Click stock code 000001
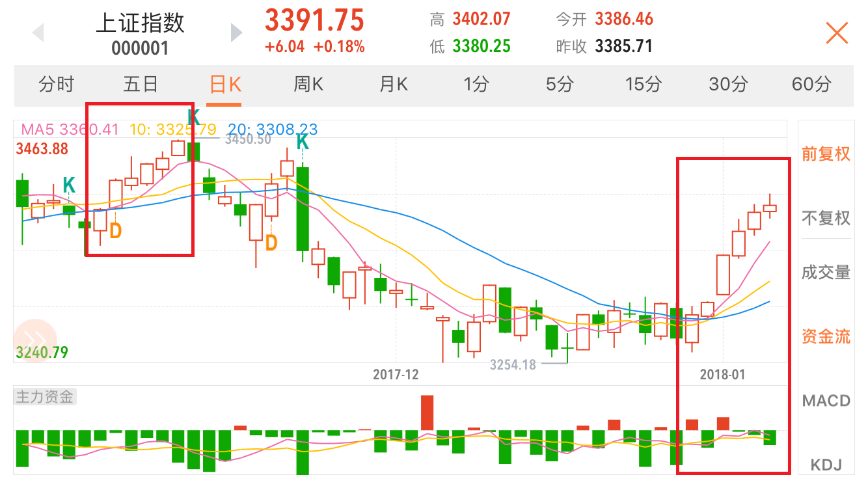868x488 pixels. coord(140,49)
